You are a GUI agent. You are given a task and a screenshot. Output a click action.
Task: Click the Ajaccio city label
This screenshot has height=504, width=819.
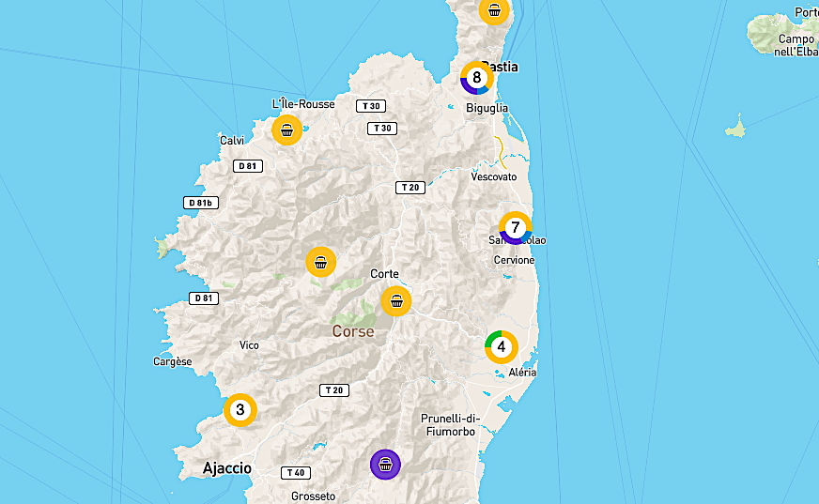pos(227,467)
